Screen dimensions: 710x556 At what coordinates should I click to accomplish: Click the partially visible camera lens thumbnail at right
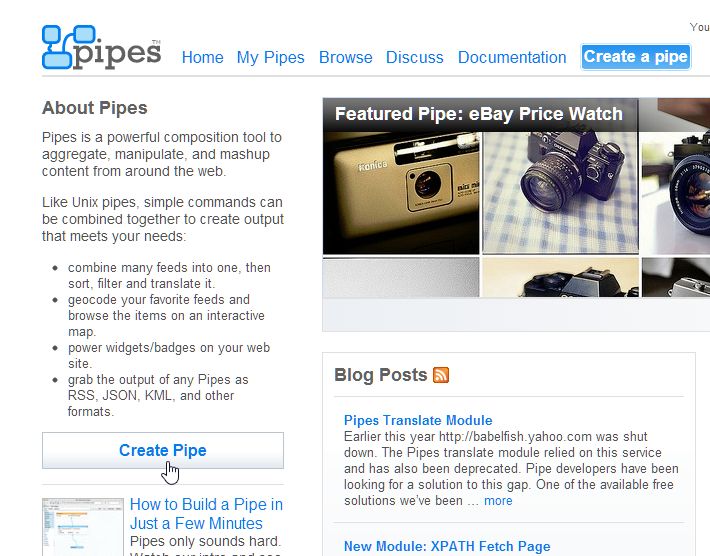click(x=676, y=192)
